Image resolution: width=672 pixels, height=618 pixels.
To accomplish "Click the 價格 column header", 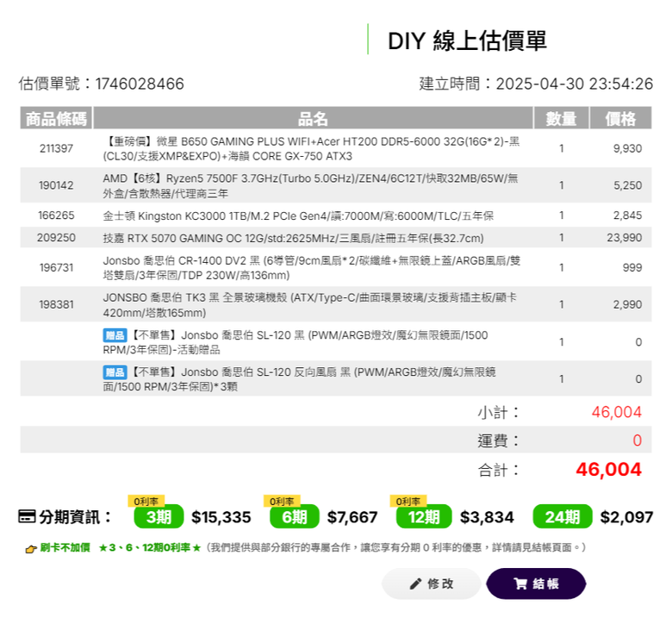I will [x=620, y=118].
